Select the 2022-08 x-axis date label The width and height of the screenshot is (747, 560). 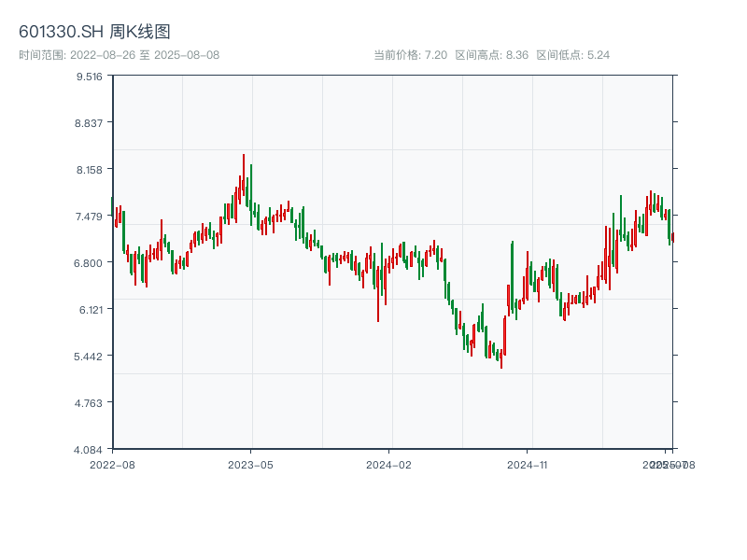click(x=112, y=464)
